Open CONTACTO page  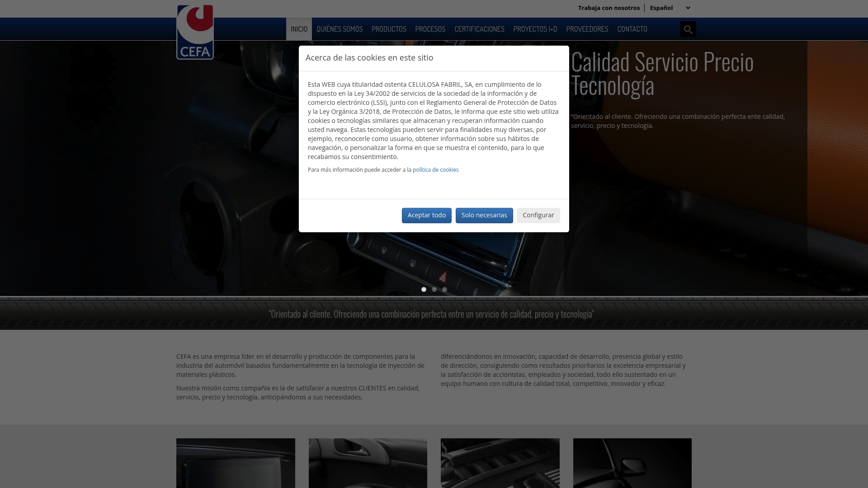point(632,29)
